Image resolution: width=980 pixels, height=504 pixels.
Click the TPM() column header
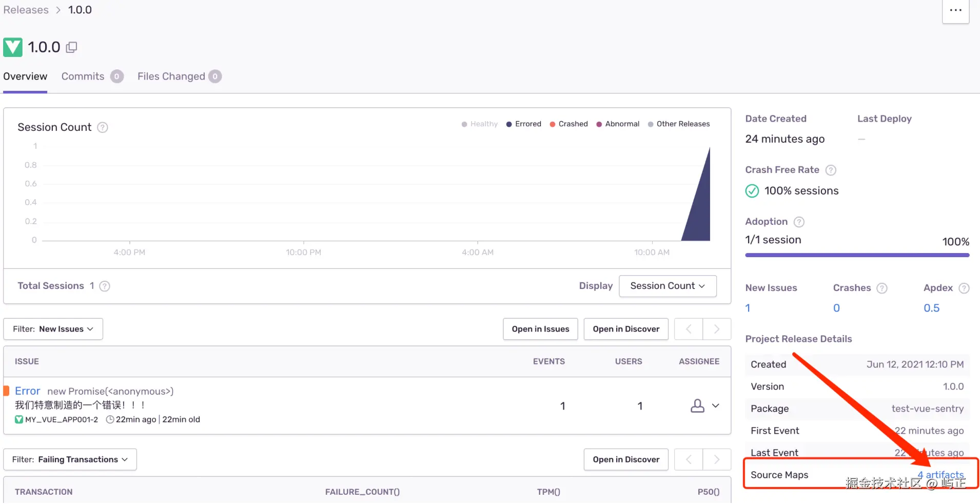tap(548, 492)
